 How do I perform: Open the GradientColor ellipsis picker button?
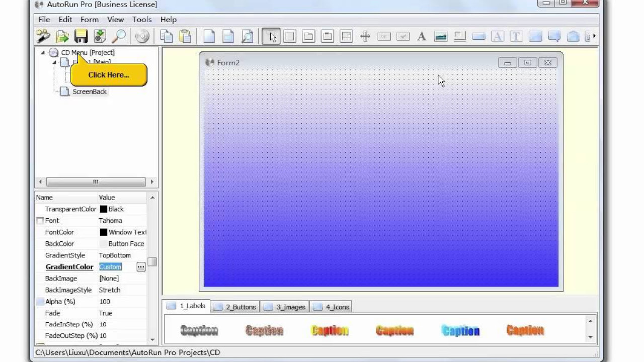141,267
